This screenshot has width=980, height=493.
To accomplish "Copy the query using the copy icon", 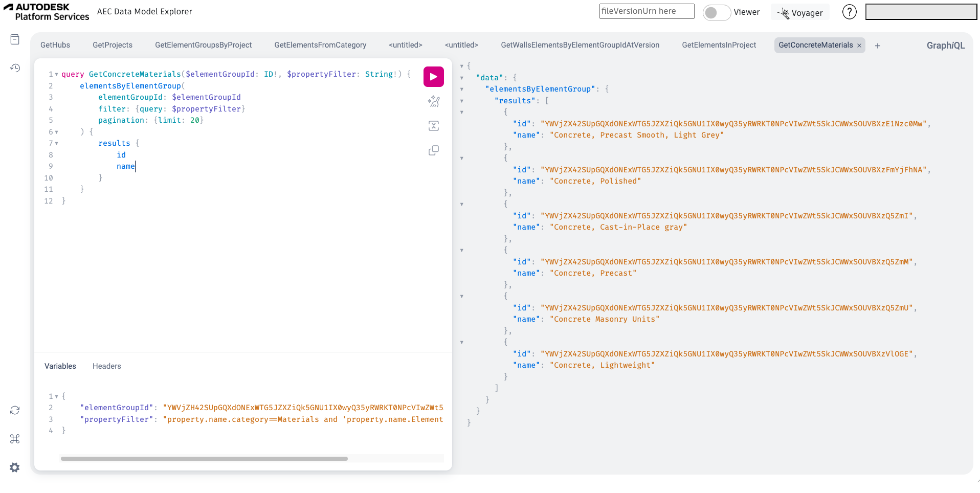I will [433, 150].
